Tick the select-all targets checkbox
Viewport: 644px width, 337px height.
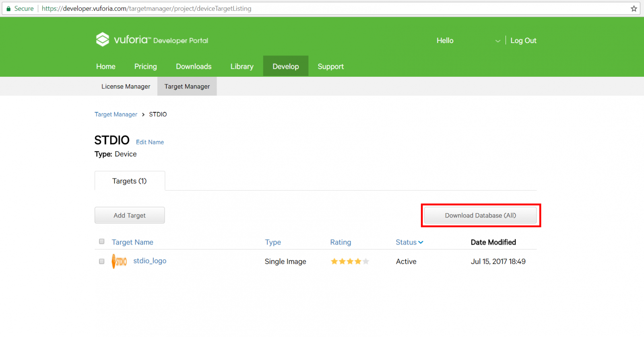pyautogui.click(x=102, y=242)
